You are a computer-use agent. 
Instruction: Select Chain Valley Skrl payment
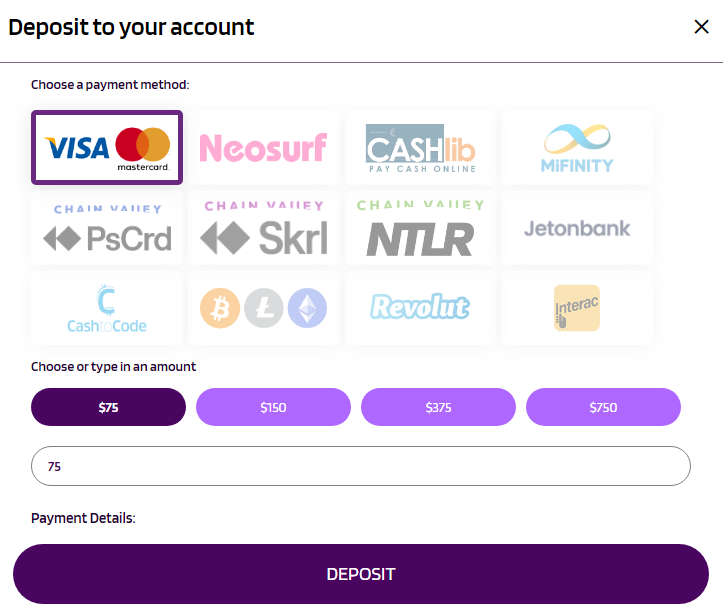(x=263, y=228)
